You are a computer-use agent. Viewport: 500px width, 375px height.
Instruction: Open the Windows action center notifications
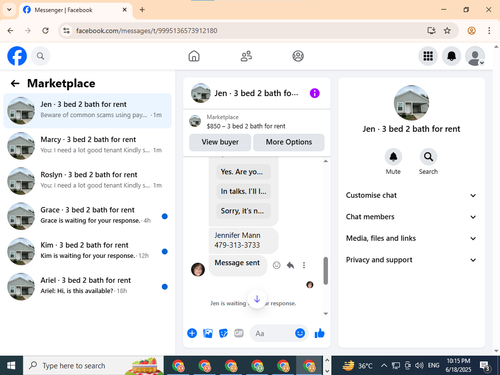coord(484,366)
